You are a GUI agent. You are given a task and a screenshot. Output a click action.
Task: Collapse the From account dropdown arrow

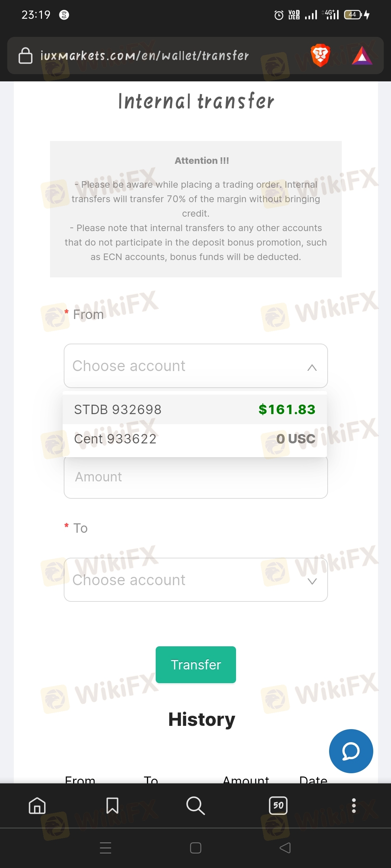[x=312, y=367]
